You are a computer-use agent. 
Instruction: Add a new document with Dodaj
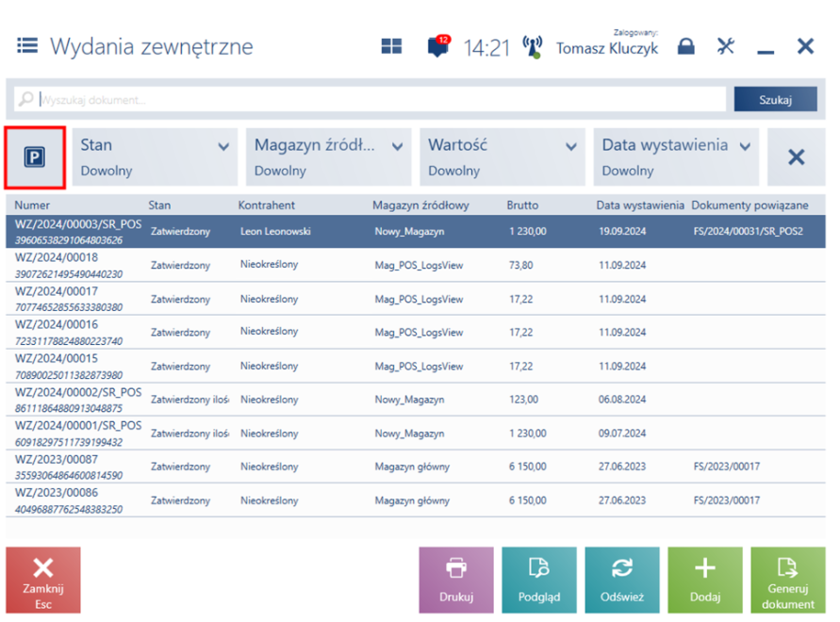pos(704,581)
